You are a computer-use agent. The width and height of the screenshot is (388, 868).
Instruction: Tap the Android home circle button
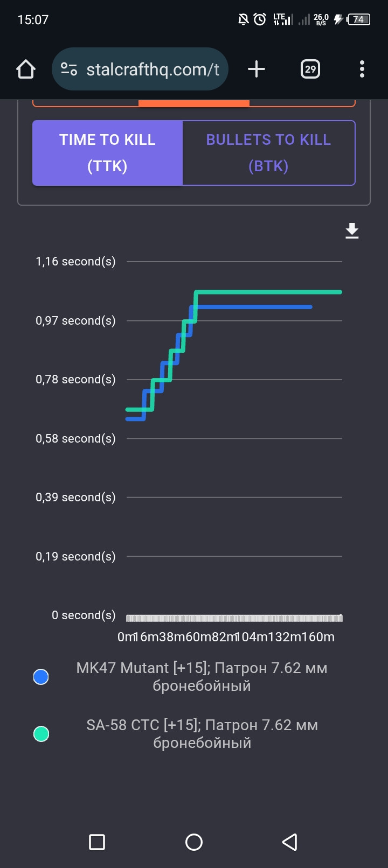(x=194, y=842)
